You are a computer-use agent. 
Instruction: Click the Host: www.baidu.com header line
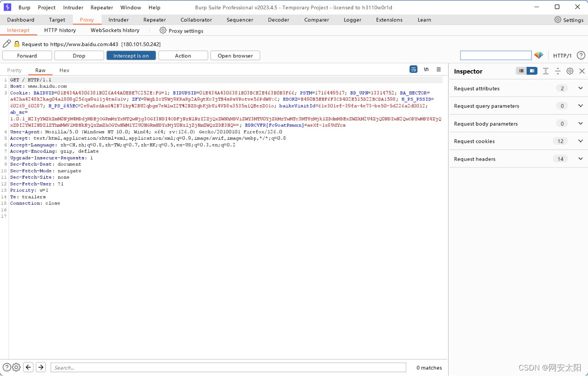[39, 86]
